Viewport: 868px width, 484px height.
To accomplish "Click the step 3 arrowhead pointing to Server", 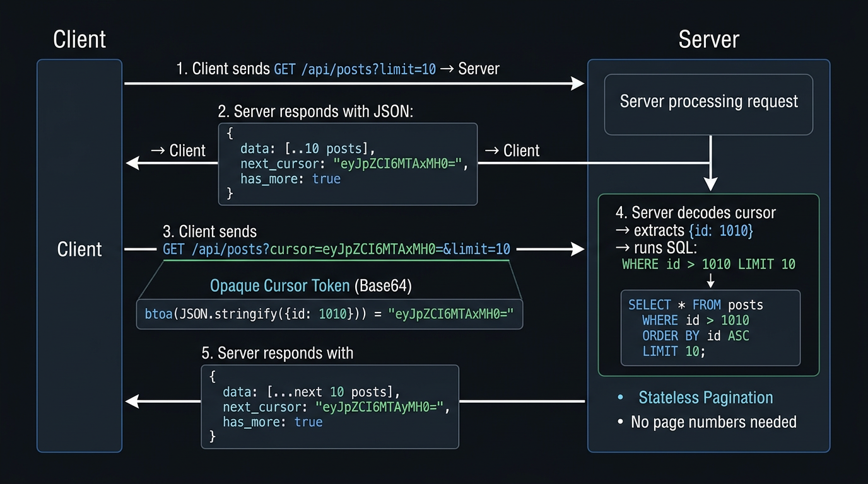I will pyautogui.click(x=577, y=250).
